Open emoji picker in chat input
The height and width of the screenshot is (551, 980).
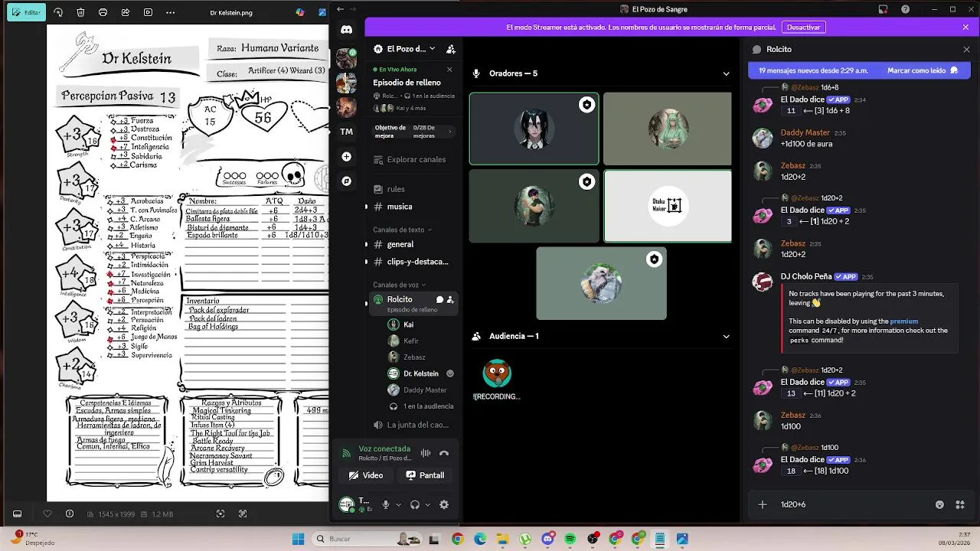pos(939,504)
